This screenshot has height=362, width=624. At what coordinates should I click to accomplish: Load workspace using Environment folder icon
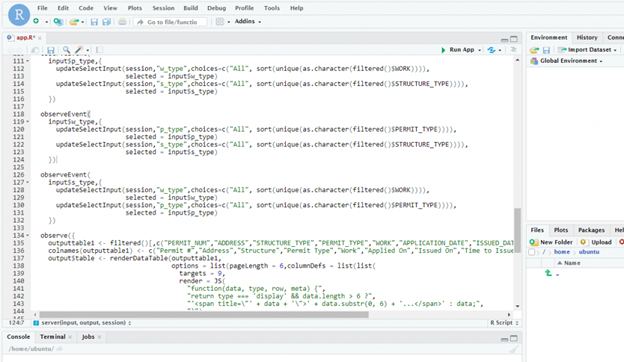[534, 50]
